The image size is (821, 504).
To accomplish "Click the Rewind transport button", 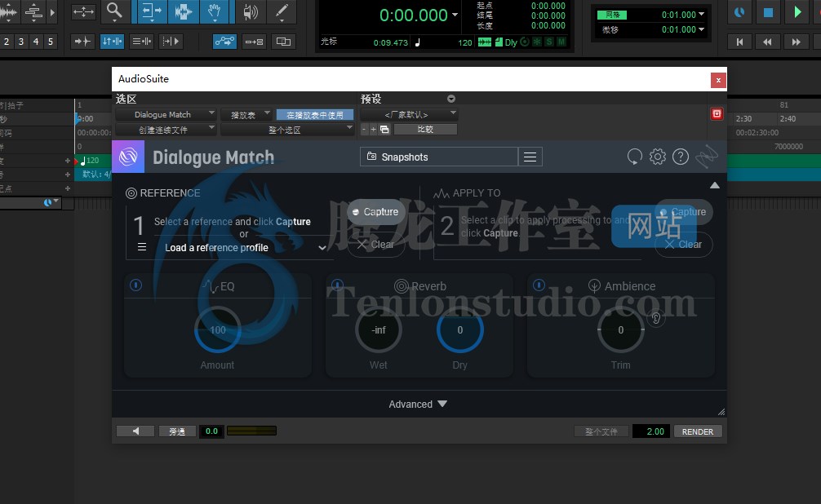I will pos(767,42).
